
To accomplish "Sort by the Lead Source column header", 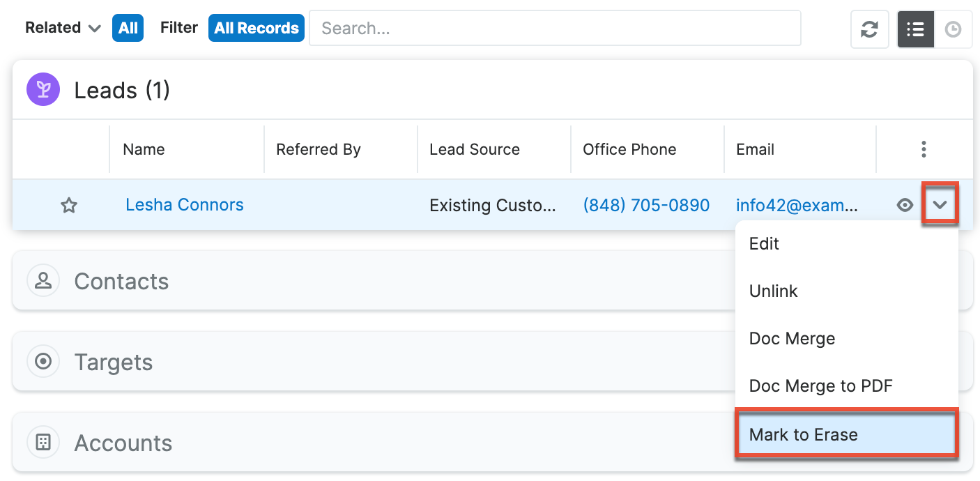I will tap(475, 149).
